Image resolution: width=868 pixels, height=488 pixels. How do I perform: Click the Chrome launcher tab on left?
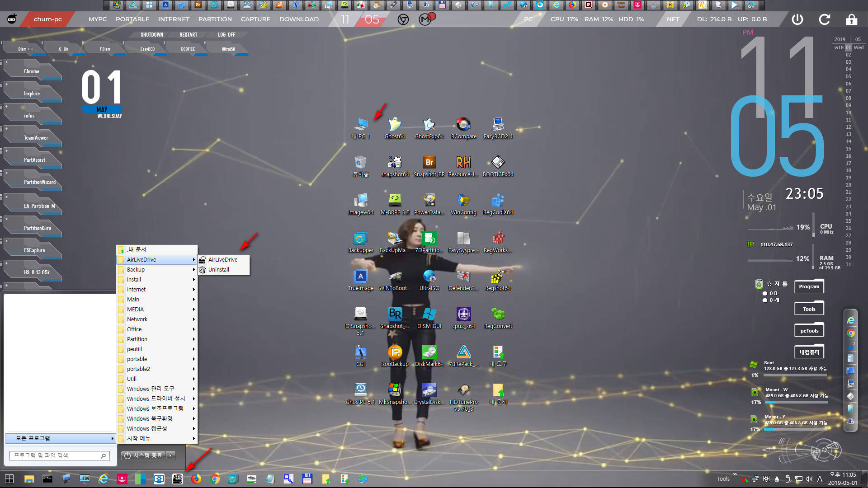pyautogui.click(x=32, y=71)
